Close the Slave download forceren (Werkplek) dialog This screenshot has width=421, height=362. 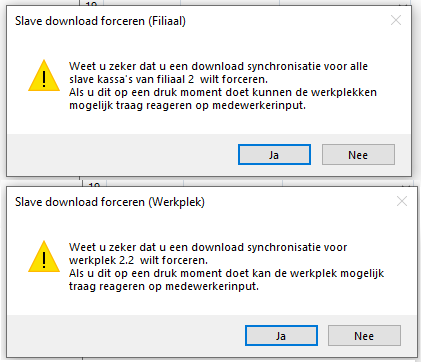(402, 201)
